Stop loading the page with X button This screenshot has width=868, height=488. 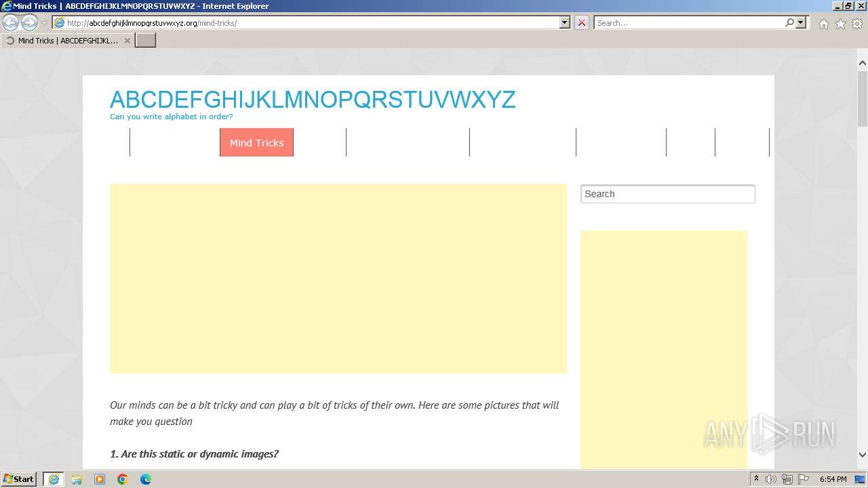582,23
